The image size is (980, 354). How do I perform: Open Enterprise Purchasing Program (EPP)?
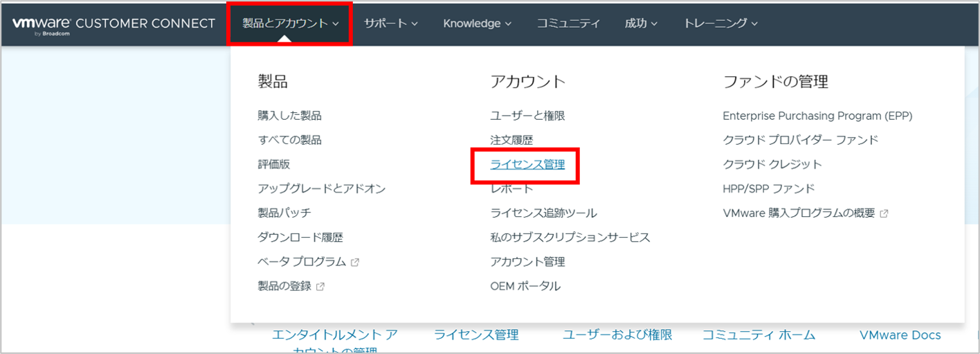point(817,116)
